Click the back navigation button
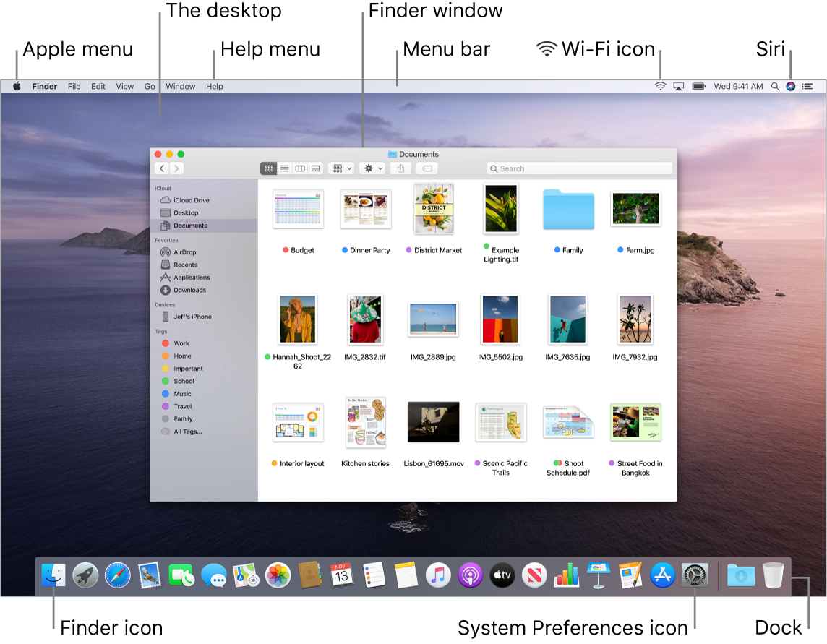 (160, 168)
